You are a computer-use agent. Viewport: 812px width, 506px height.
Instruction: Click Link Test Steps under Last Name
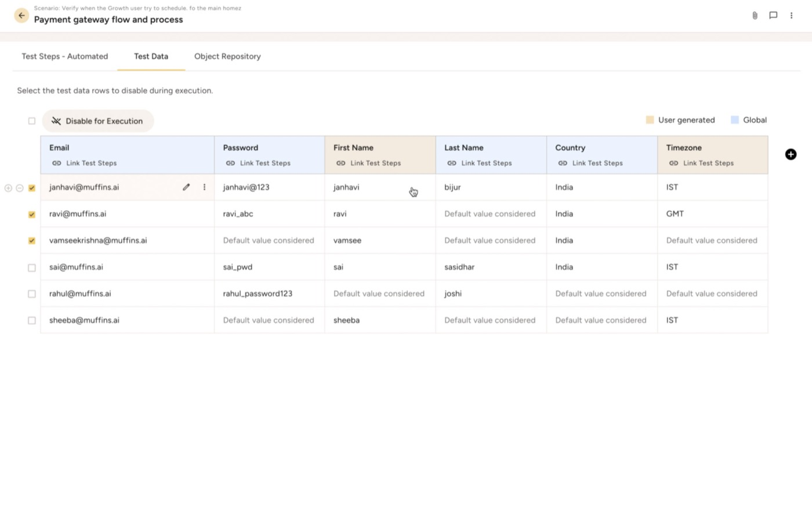(x=487, y=163)
